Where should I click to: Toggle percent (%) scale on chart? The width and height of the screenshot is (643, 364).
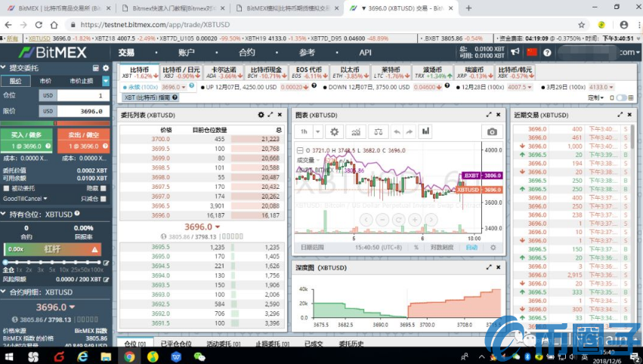(416, 248)
